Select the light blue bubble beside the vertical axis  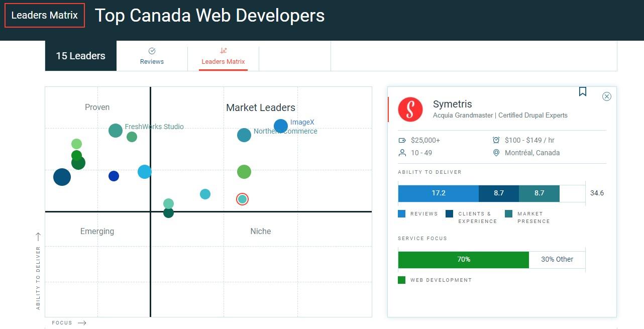tap(145, 172)
